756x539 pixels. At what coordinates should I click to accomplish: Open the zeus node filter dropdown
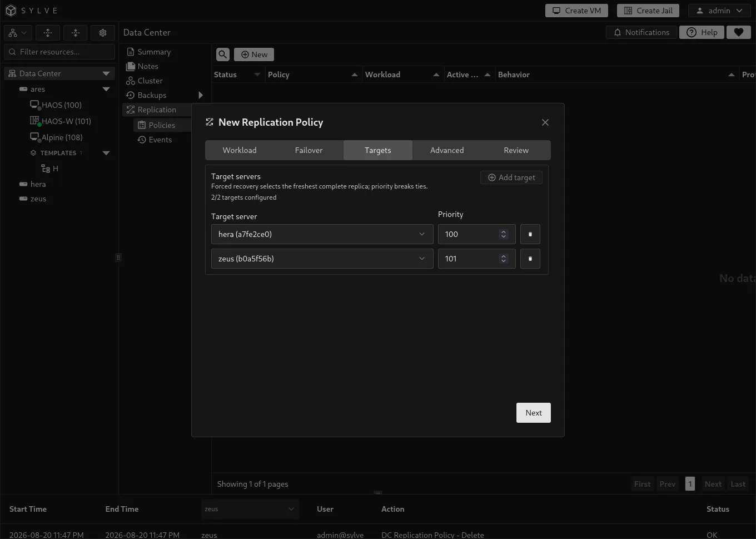[x=250, y=509]
